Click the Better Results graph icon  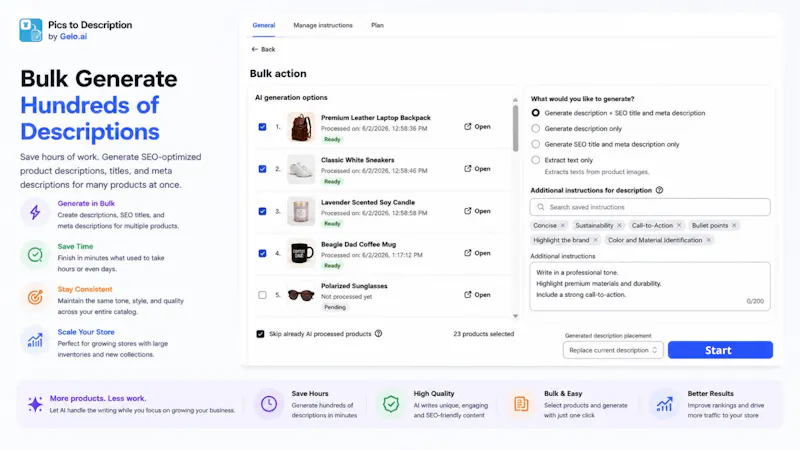click(x=664, y=404)
